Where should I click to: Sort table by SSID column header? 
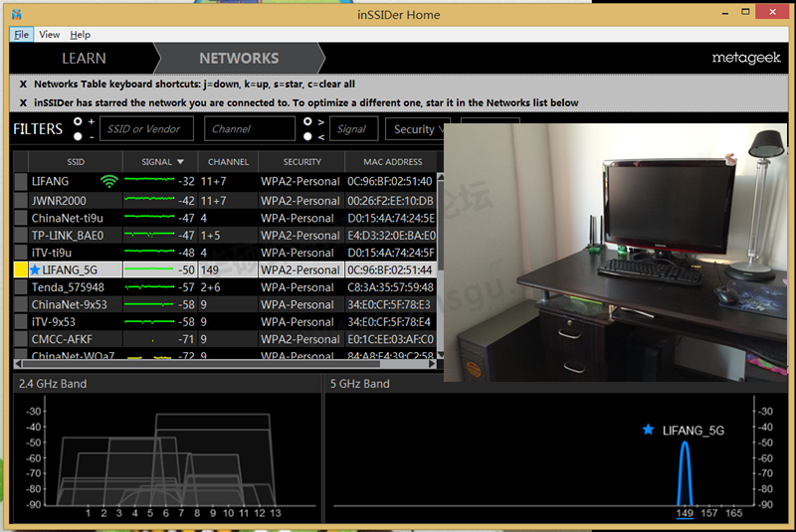[76, 162]
